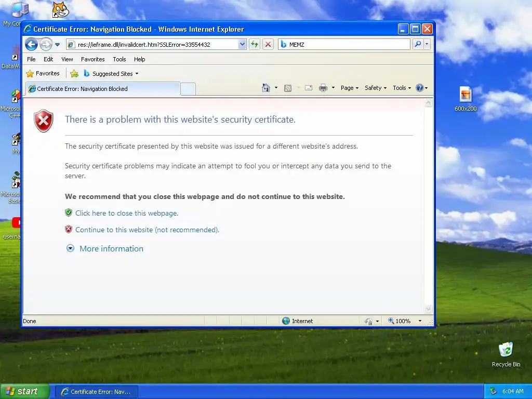Click the Stop loading X icon

click(x=268, y=45)
